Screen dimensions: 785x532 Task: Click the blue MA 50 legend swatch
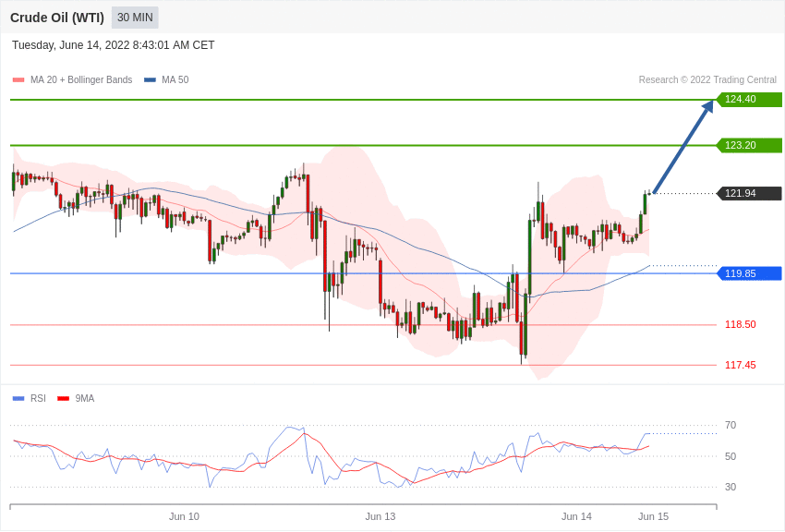pos(151,79)
